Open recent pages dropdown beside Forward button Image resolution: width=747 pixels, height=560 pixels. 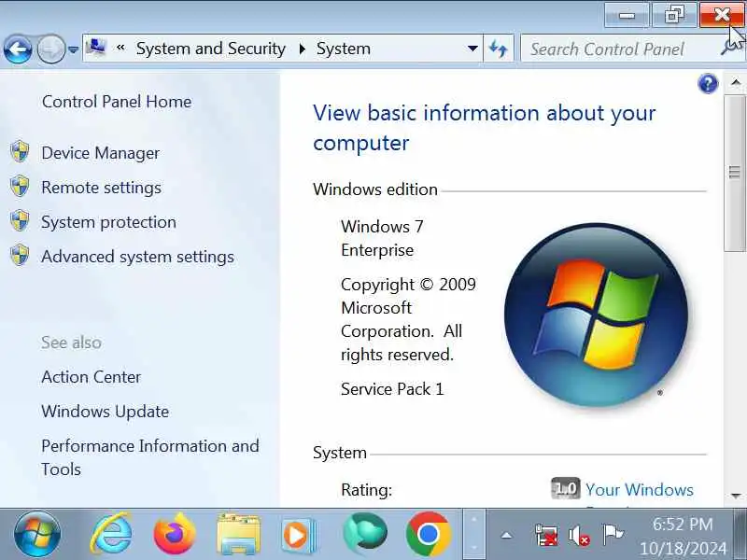coord(73,49)
